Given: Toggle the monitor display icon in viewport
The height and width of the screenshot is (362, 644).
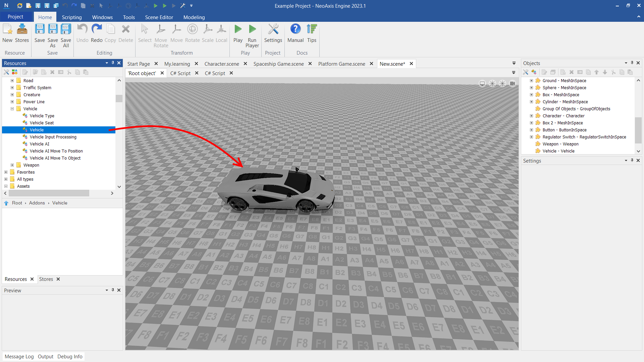Looking at the screenshot, I should (482, 83).
